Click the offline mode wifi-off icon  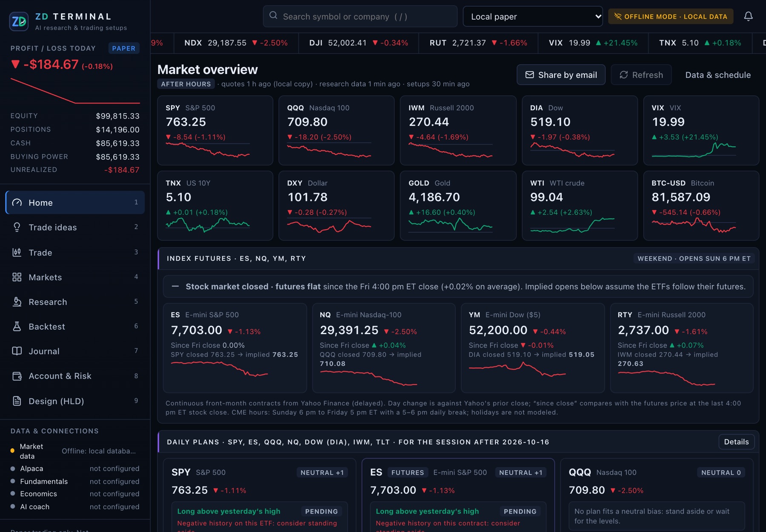pos(617,17)
